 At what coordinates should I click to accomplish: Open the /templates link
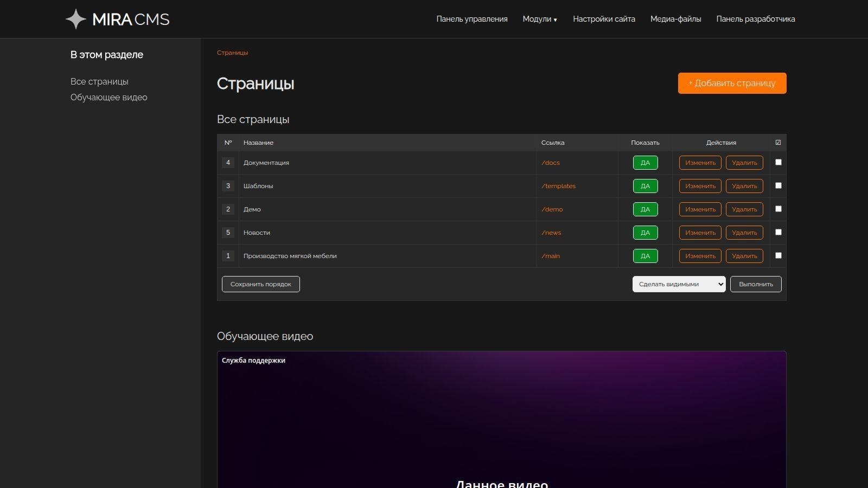pyautogui.click(x=558, y=186)
